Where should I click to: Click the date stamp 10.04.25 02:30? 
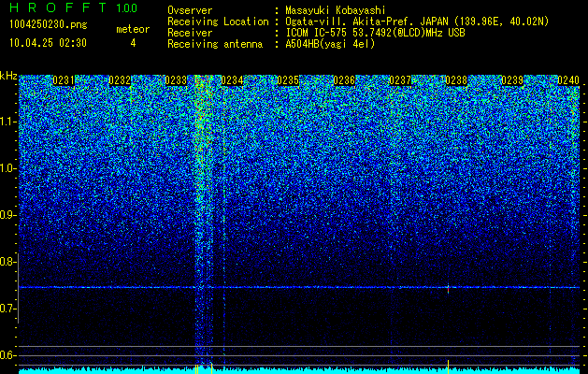pos(48,43)
